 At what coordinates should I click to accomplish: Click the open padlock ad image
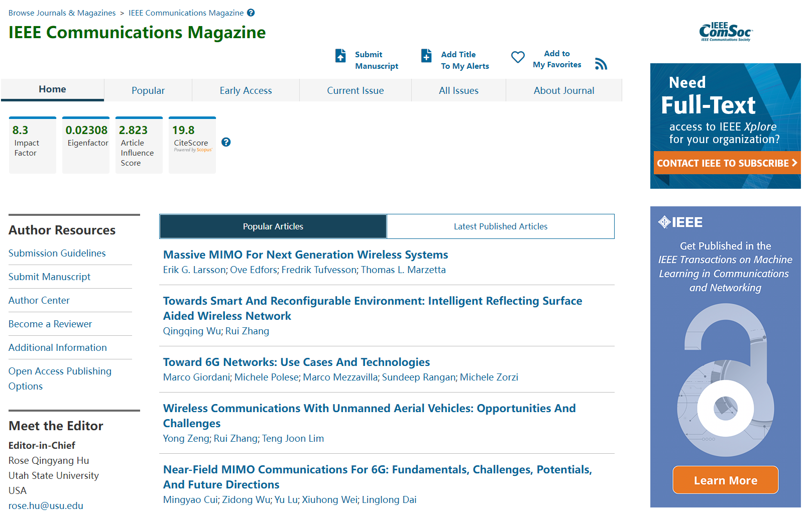pyautogui.click(x=725, y=380)
